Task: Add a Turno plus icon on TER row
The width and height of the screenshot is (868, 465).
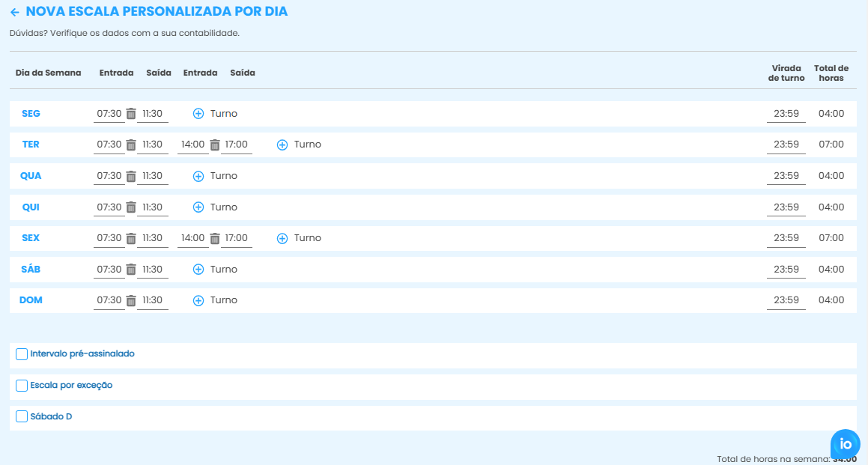Action: pos(282,145)
